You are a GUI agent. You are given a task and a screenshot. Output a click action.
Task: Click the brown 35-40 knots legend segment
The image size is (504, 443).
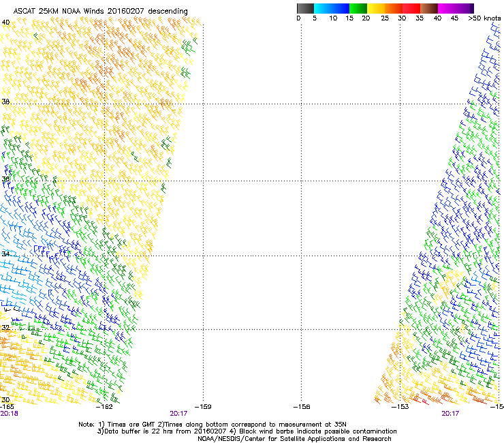coord(429,8)
